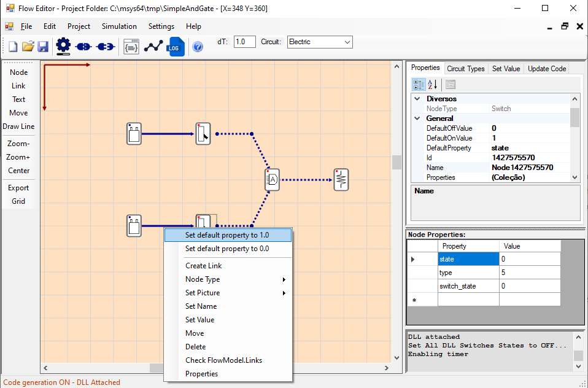Open the line graph plot icon
The height and width of the screenshot is (388, 588).
153,47
